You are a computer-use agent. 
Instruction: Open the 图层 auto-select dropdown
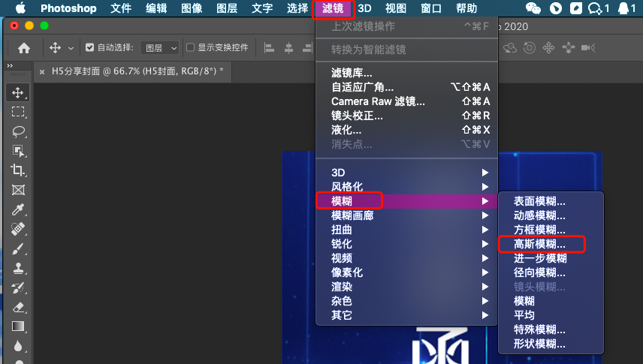pos(162,47)
